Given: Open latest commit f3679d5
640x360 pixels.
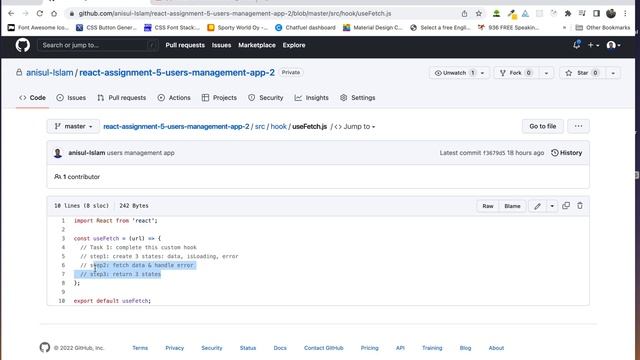Looking at the screenshot, I should pos(494,153).
